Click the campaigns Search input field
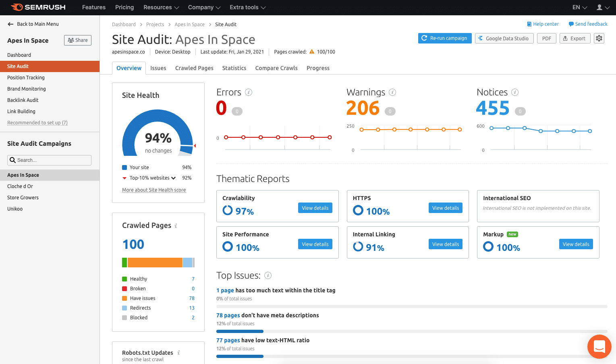The height and width of the screenshot is (364, 616). pyautogui.click(x=49, y=160)
